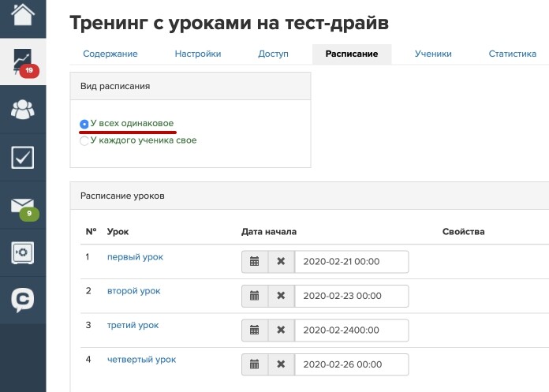Switch to the Настройки tab
The height and width of the screenshot is (392, 549).
(197, 54)
